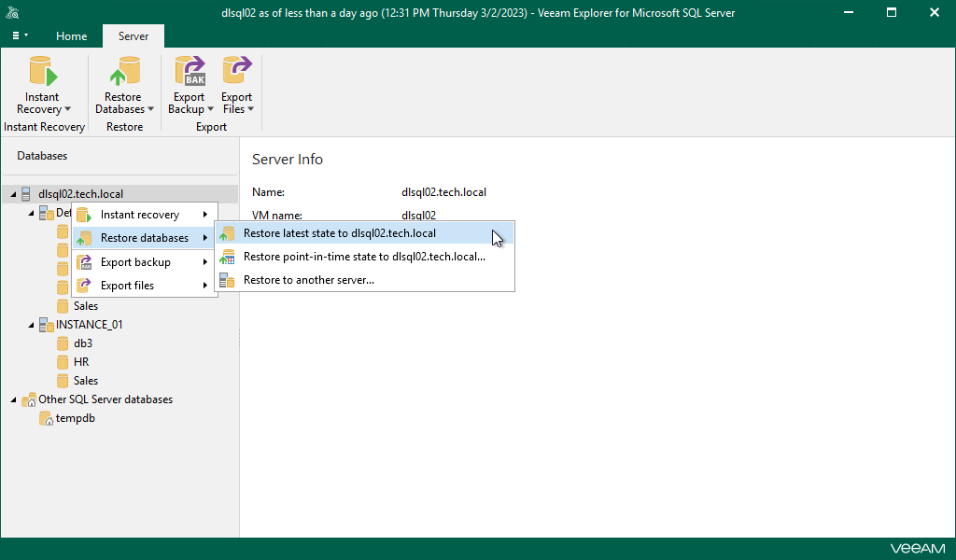Open the Instant Recovery dropdown arrow
956x560 pixels.
(x=65, y=109)
